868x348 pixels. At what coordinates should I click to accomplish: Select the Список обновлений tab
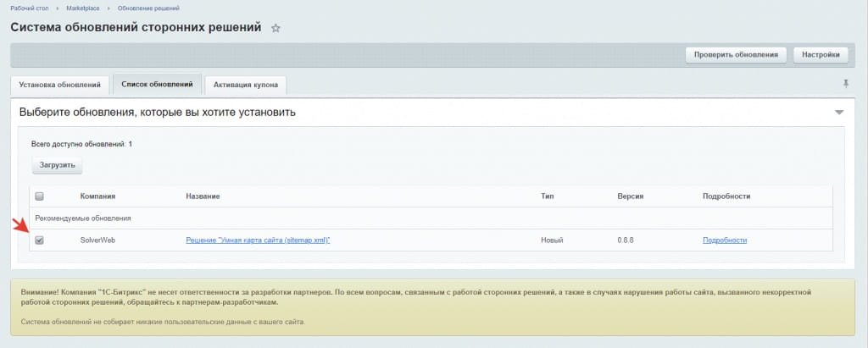pyautogui.click(x=157, y=85)
